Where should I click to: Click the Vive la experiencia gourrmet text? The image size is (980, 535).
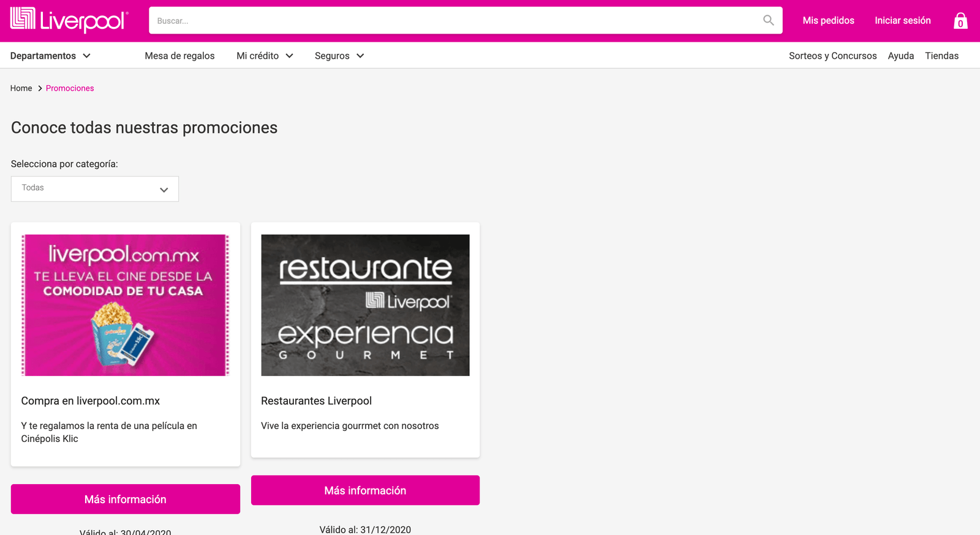(x=350, y=425)
